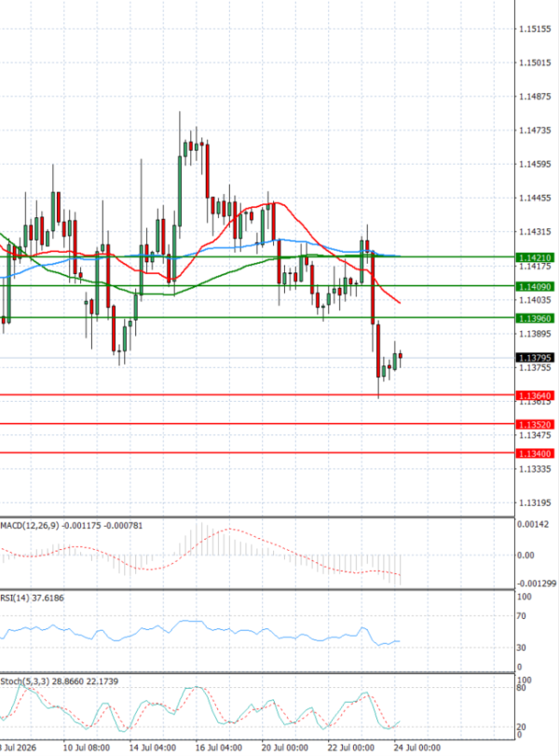
Task: Click the latest red candlestick on chart
Action: click(x=401, y=357)
